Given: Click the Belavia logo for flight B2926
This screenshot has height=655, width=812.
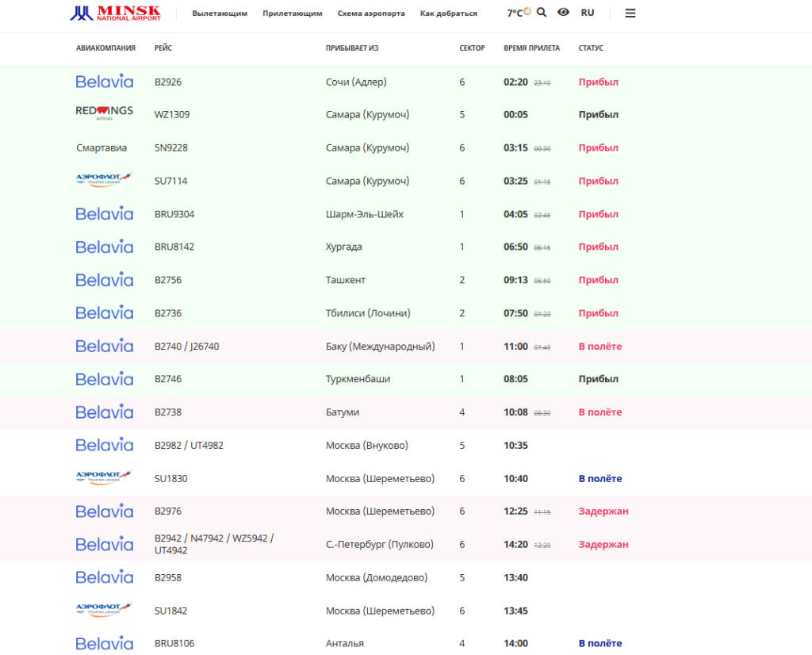Looking at the screenshot, I should (x=105, y=82).
